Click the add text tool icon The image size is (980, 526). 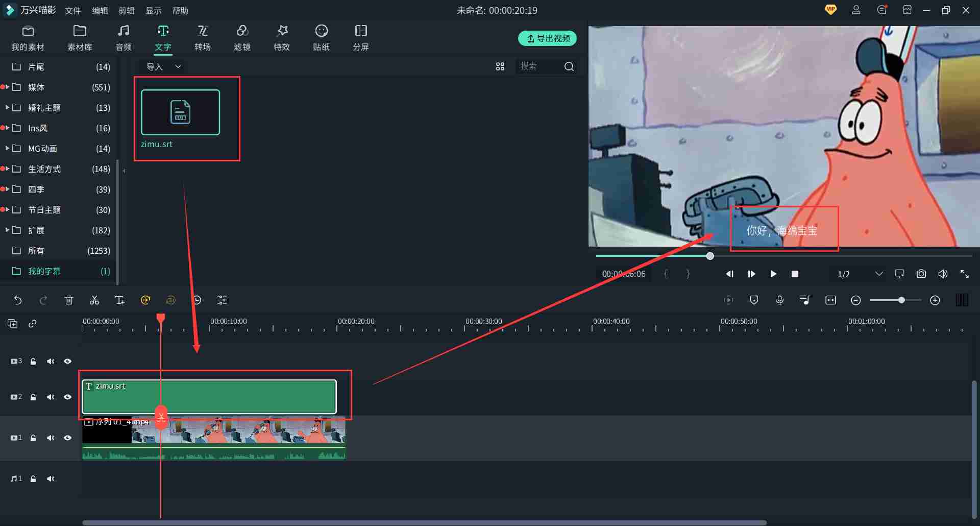pos(120,300)
